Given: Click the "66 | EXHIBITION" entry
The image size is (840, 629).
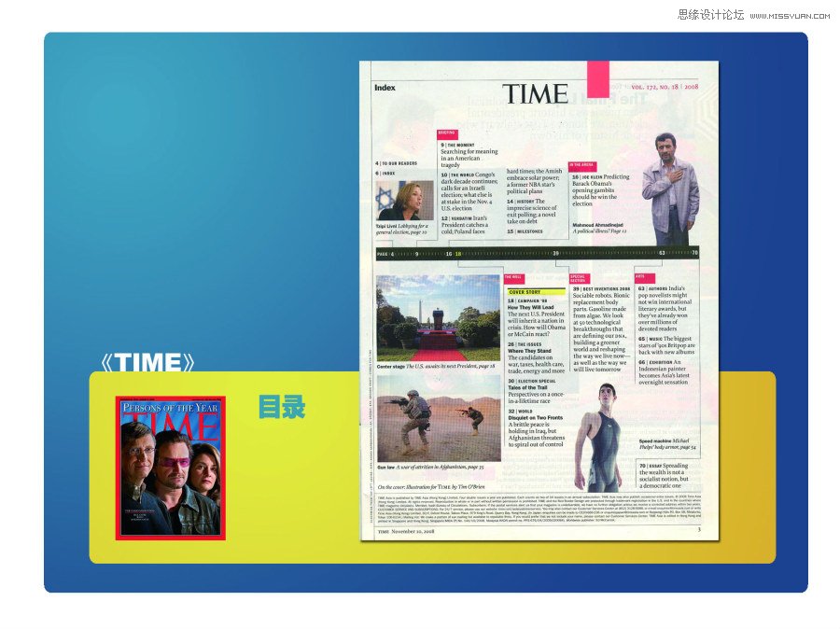Looking at the screenshot, I should (x=655, y=363).
